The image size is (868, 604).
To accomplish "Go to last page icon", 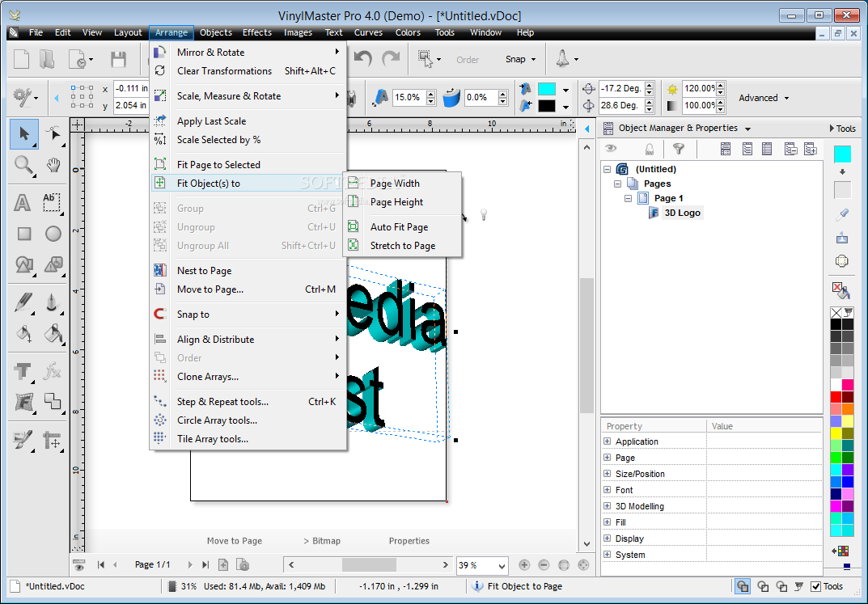I will tap(205, 564).
